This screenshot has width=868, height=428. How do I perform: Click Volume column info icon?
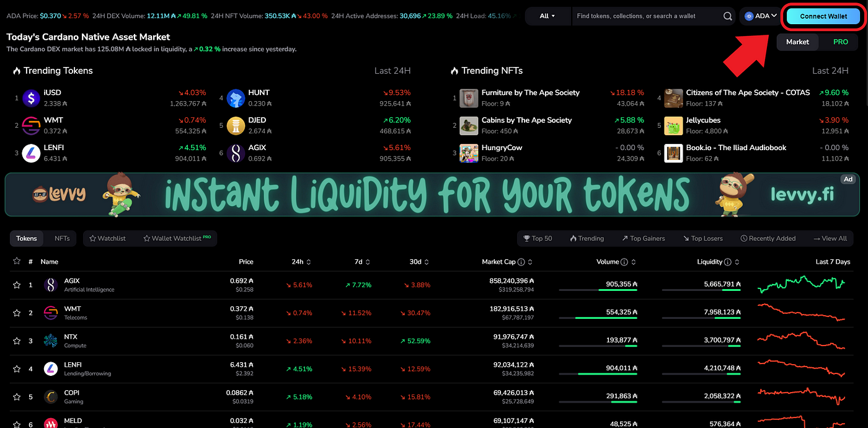click(x=624, y=262)
